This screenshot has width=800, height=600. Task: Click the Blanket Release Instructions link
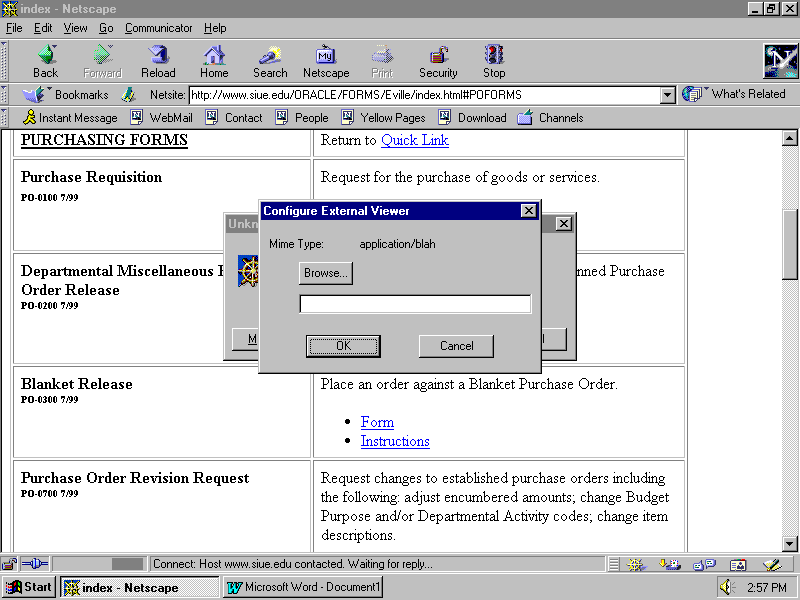coord(395,441)
